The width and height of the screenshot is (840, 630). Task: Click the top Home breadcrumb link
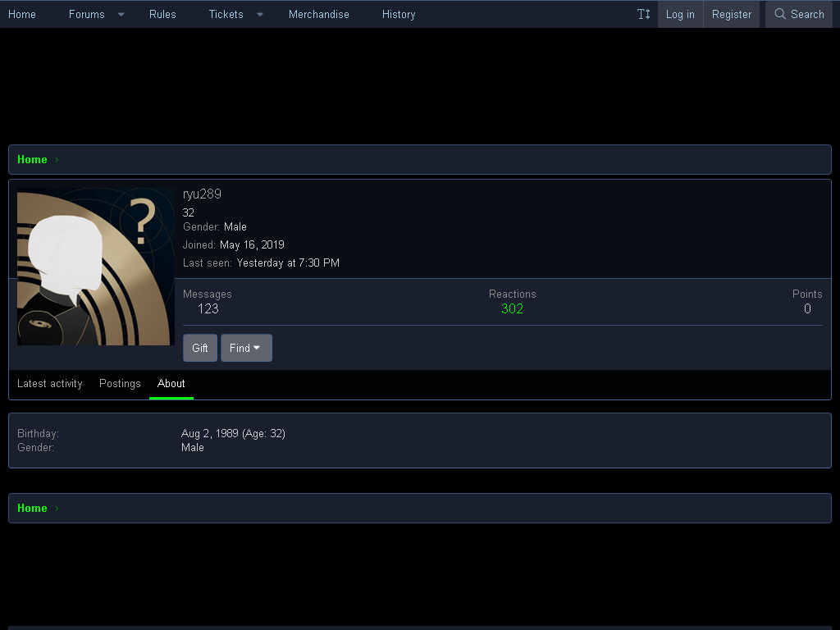click(32, 160)
